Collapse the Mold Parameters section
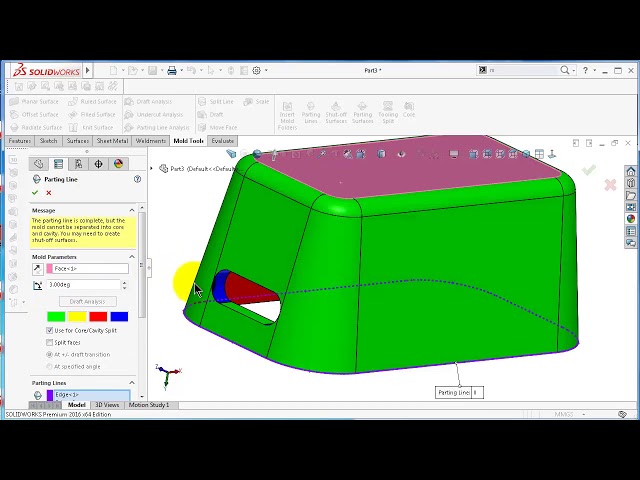640x480 pixels. coord(132,257)
